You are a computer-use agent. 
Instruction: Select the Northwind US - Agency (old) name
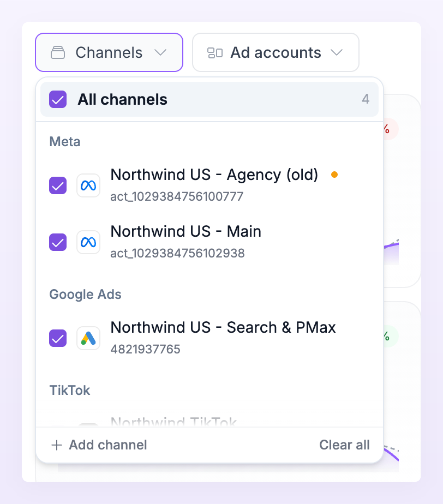point(214,175)
